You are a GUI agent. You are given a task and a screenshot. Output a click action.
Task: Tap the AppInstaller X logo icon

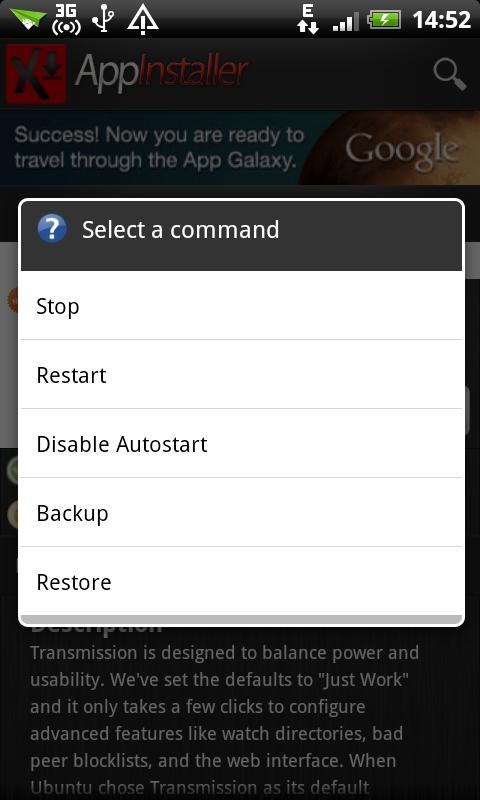pyautogui.click(x=36, y=73)
